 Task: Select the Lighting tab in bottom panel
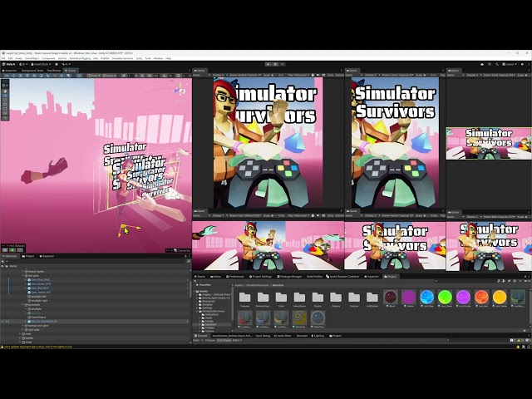tap(318, 336)
